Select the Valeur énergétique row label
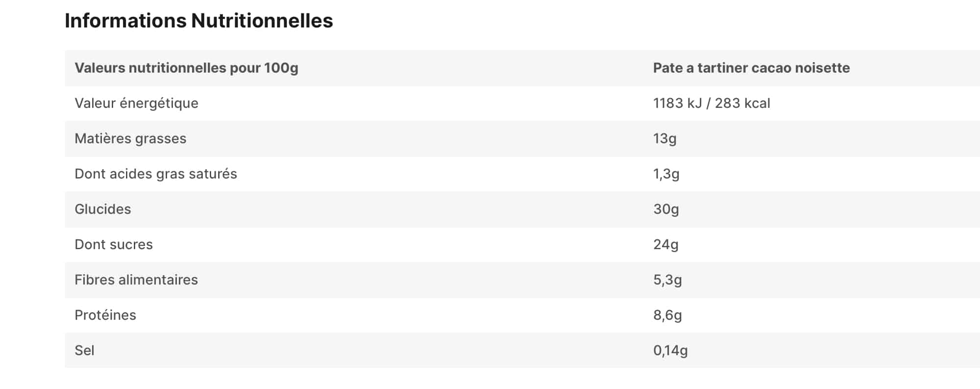This screenshot has width=980, height=389. coord(136,103)
